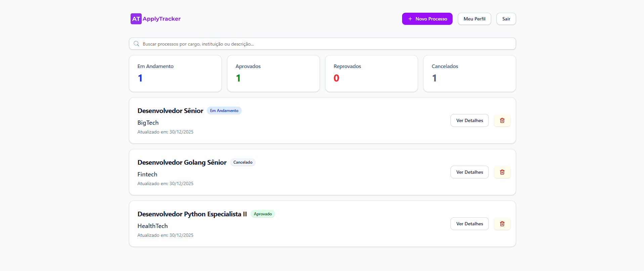Screen dimensions: 644x271
Task: Click the Em Andamento status badge
Action: tap(224, 111)
